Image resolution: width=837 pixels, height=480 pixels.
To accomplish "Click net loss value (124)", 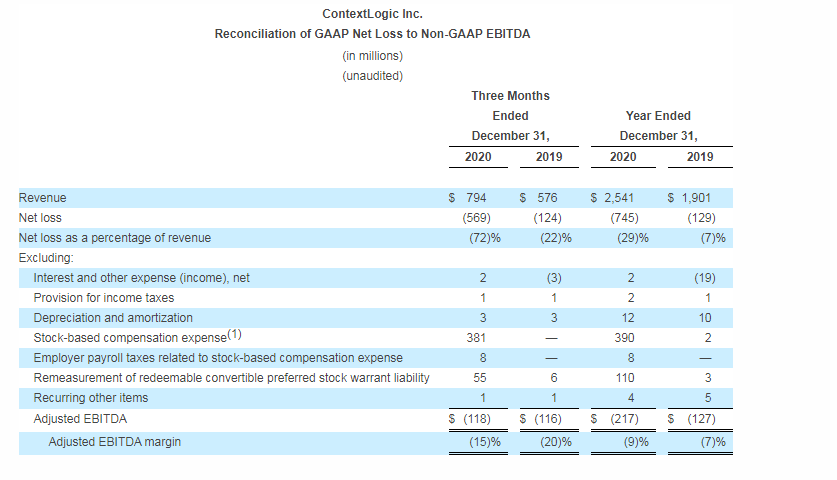I will click(x=548, y=218).
